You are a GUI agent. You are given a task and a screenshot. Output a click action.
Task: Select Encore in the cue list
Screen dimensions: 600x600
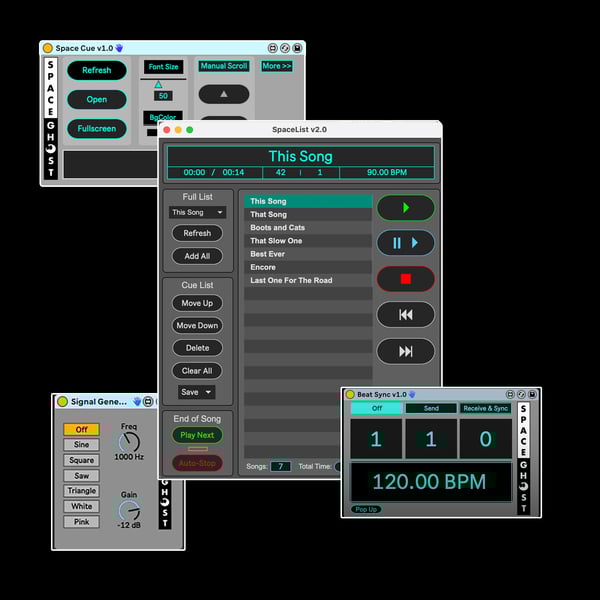[x=308, y=267]
